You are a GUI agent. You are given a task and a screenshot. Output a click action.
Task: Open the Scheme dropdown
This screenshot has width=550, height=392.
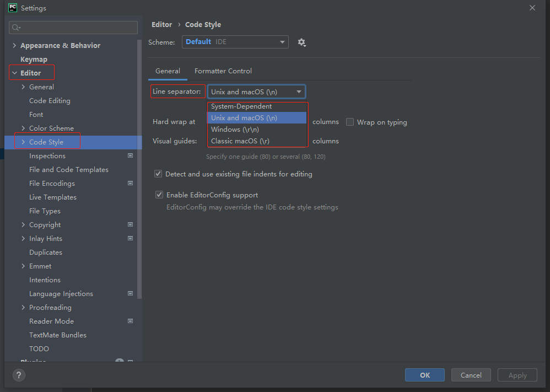pyautogui.click(x=235, y=42)
